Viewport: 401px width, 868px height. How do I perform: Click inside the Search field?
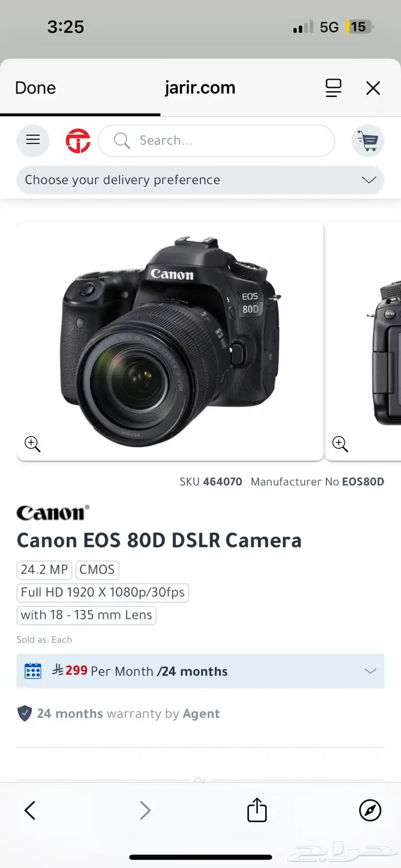click(x=217, y=140)
